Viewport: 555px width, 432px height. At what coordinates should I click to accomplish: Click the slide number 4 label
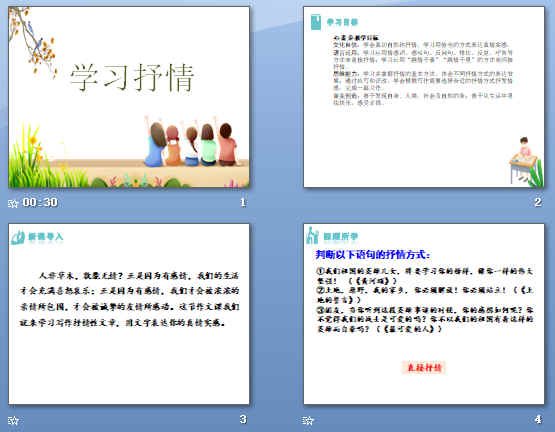point(538,420)
